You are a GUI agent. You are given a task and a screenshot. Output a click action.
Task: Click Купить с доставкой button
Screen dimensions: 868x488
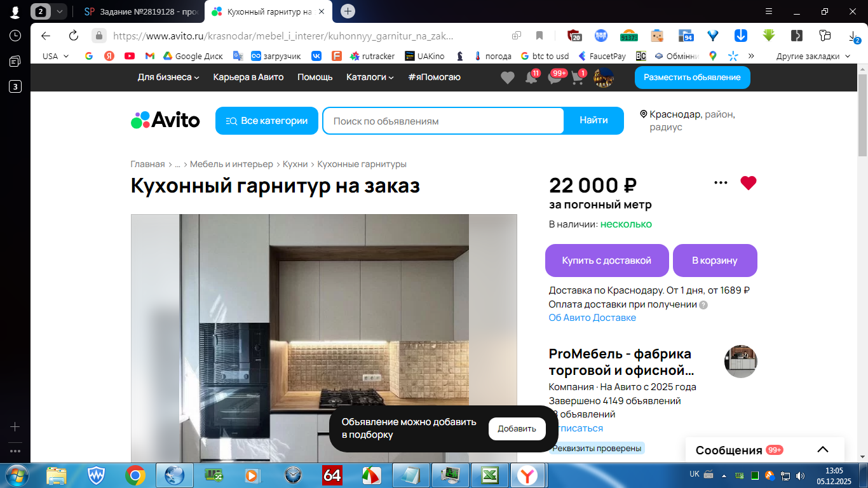click(x=607, y=261)
